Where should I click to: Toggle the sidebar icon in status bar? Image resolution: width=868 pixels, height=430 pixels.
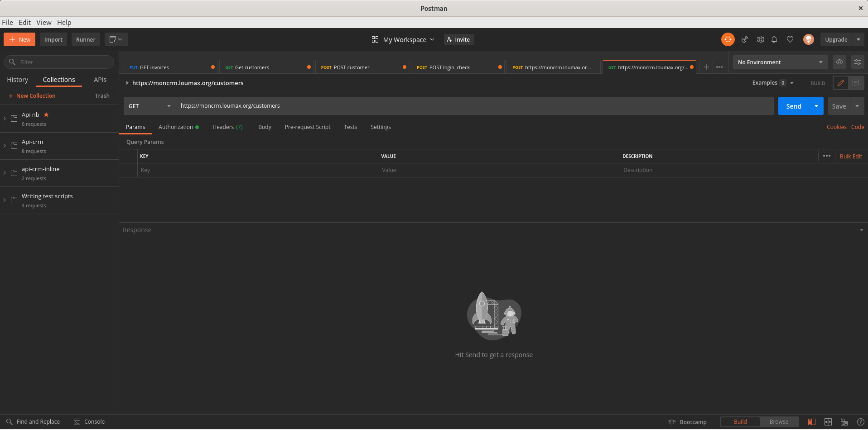[x=811, y=422]
